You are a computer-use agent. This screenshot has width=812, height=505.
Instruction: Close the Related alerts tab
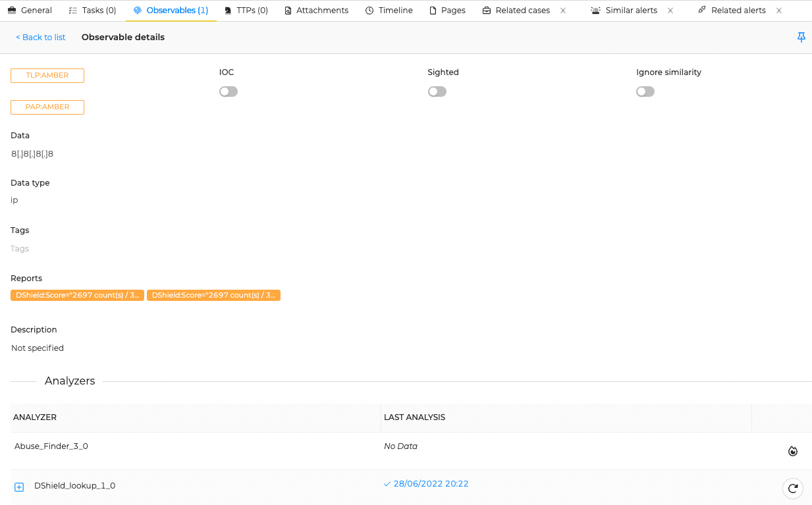[x=779, y=11]
